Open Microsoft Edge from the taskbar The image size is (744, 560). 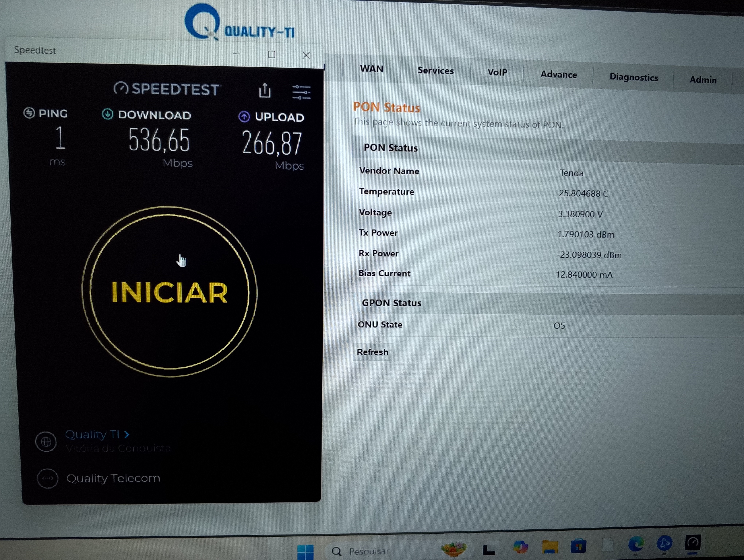[x=635, y=544]
